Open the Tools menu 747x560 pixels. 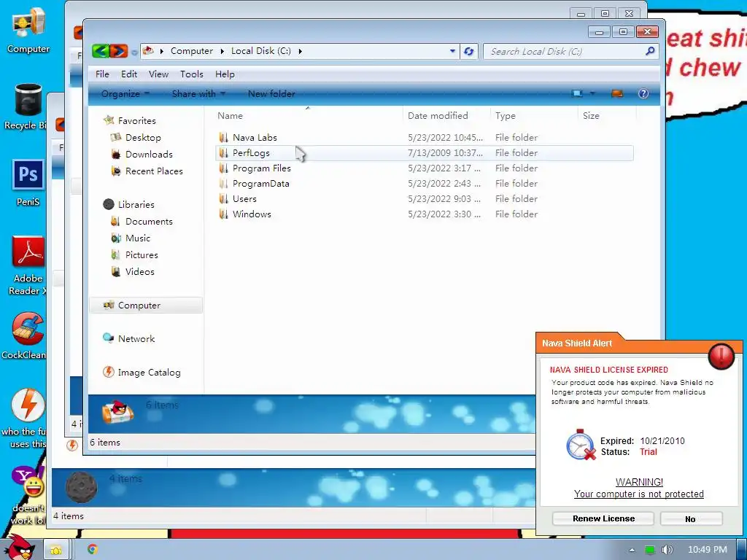(192, 74)
